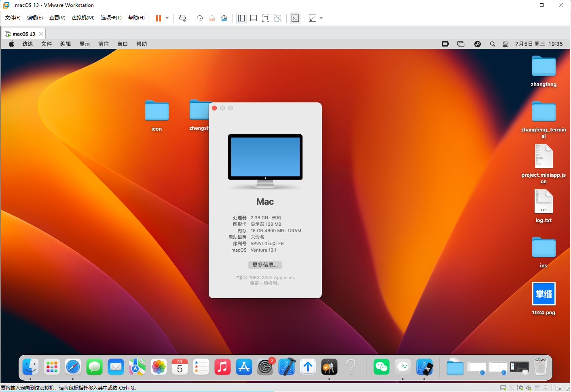
Task: Close the macOS 13 tab
Action: click(41, 34)
